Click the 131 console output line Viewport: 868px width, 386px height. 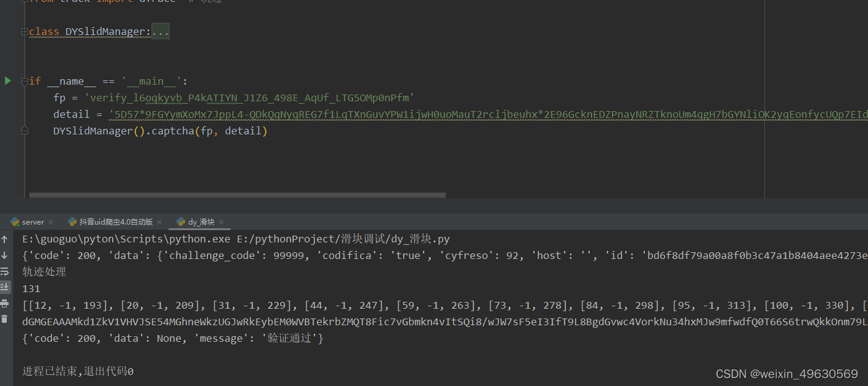point(31,288)
